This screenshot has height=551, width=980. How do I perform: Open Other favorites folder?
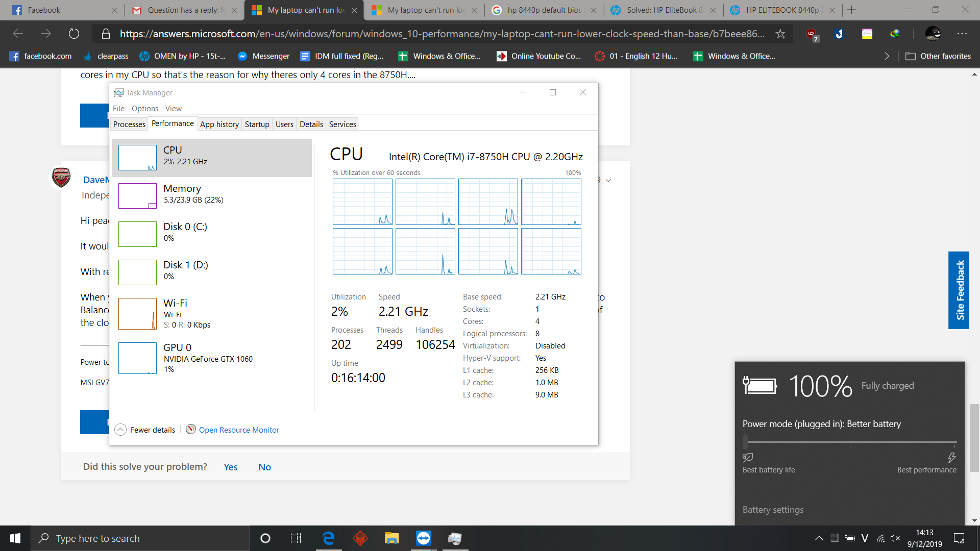tap(938, 56)
